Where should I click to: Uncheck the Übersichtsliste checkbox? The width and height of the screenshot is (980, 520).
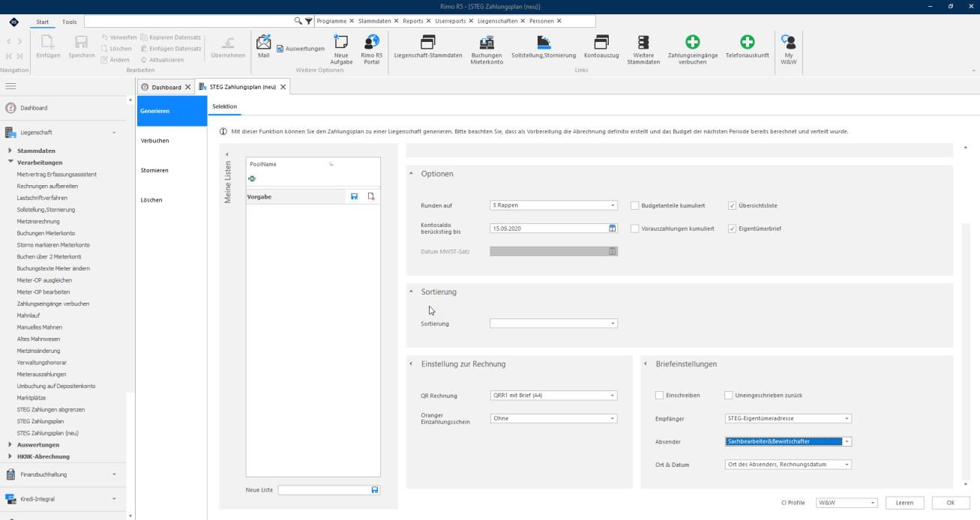732,205
